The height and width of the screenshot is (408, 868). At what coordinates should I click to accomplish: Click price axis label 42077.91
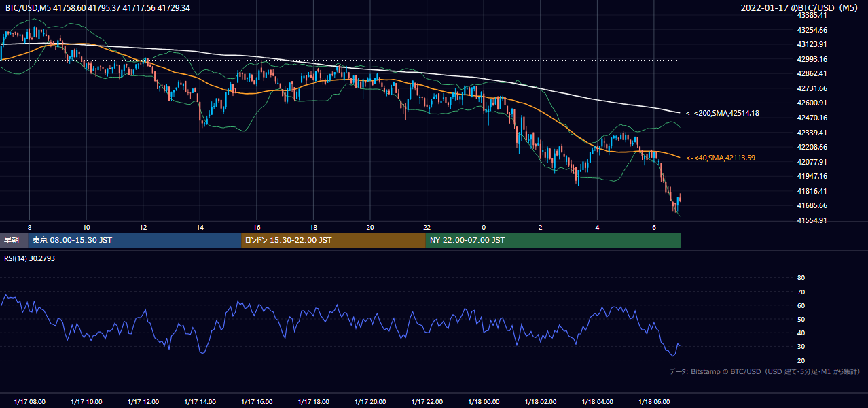[812, 162]
